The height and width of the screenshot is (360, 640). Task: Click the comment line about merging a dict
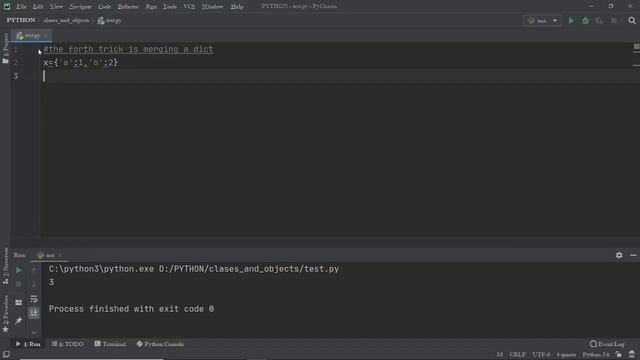click(128, 49)
